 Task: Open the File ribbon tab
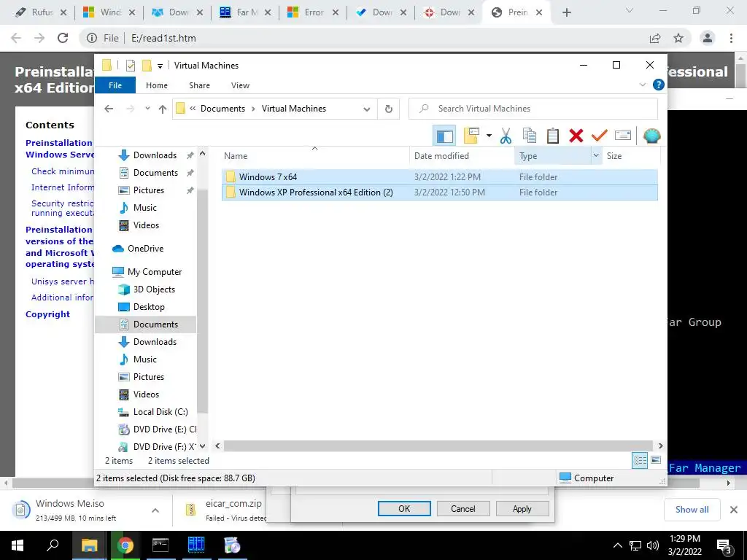click(x=115, y=85)
